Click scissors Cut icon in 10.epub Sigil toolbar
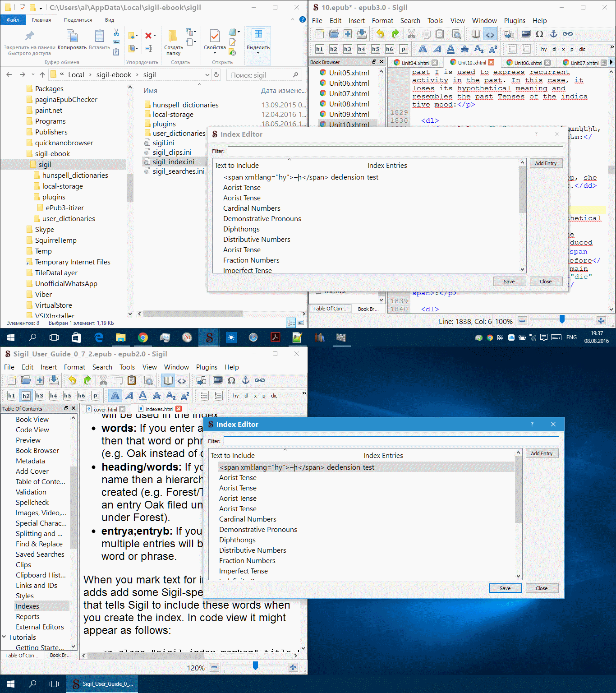 411,34
